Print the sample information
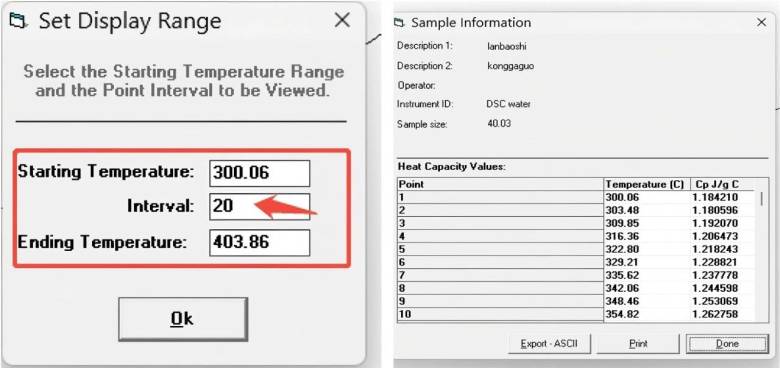780x368 pixels. click(x=638, y=344)
